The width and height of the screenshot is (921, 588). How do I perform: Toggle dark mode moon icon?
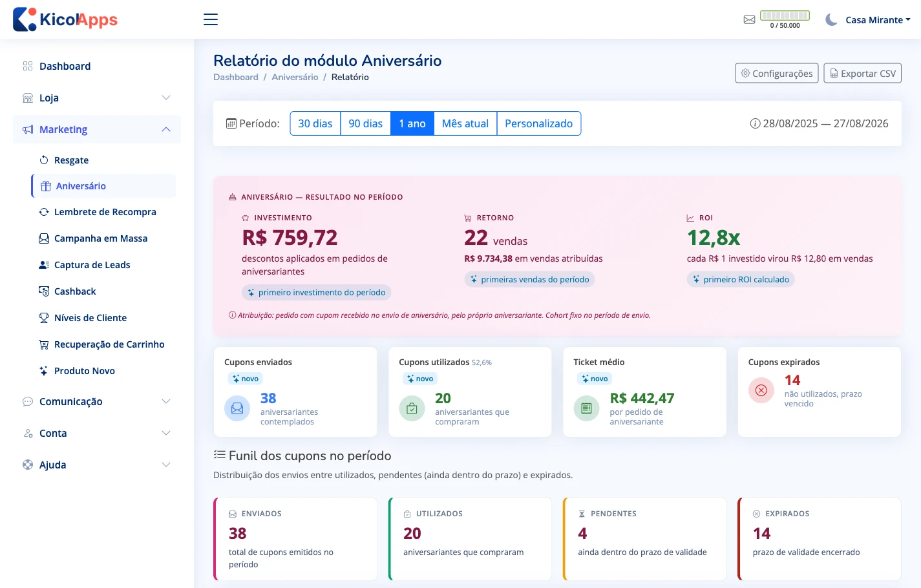point(831,19)
